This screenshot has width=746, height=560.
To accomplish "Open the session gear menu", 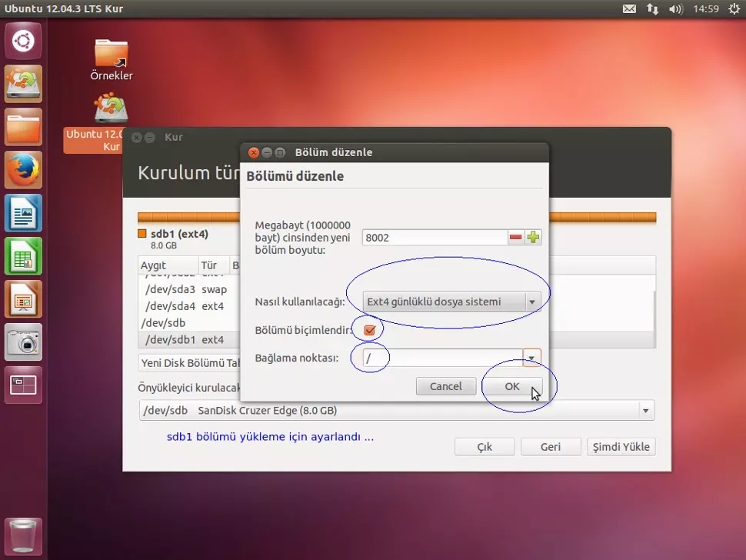I will (734, 9).
